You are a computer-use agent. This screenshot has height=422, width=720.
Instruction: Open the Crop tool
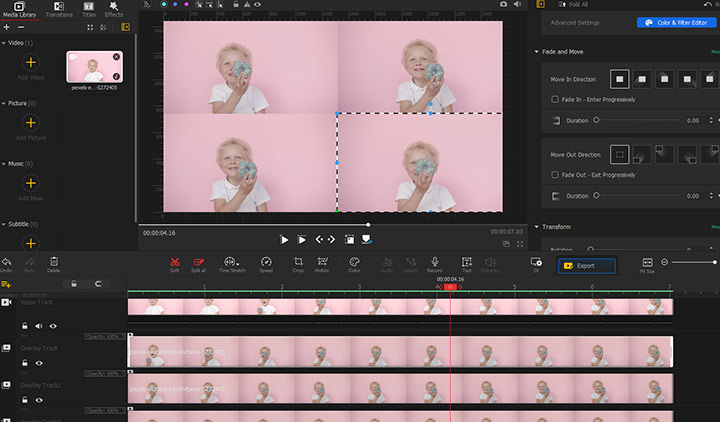[x=298, y=263]
